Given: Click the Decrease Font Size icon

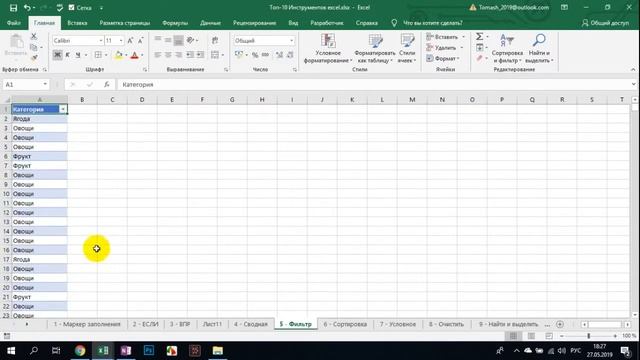Looking at the screenshot, I should coord(140,41).
